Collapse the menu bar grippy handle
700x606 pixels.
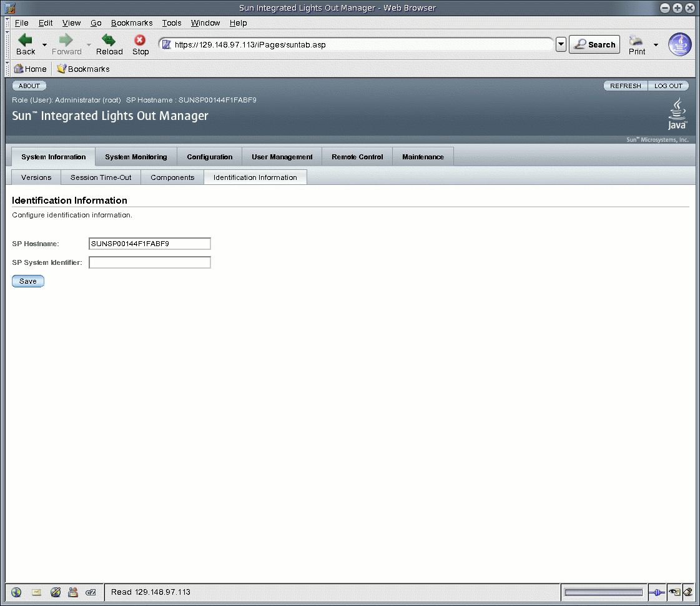[x=7, y=22]
